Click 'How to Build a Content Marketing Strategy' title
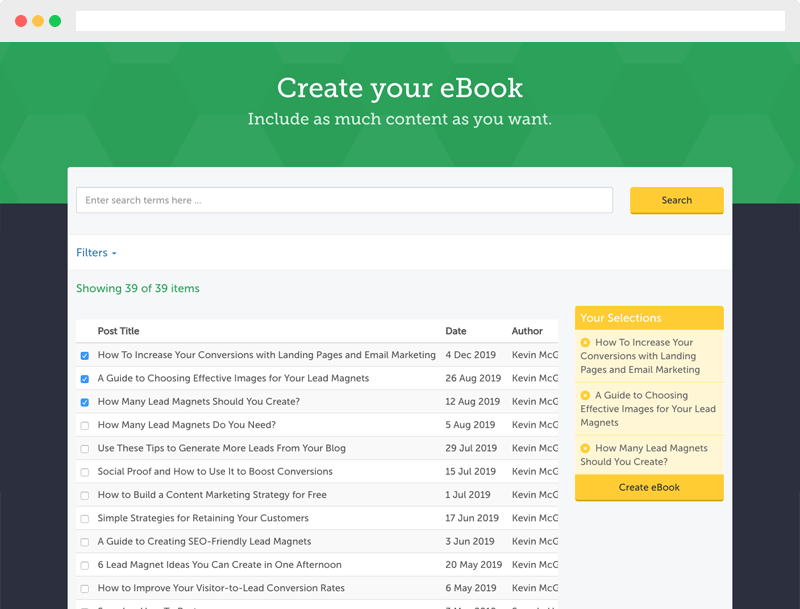Image resolution: width=800 pixels, height=609 pixels. click(212, 495)
